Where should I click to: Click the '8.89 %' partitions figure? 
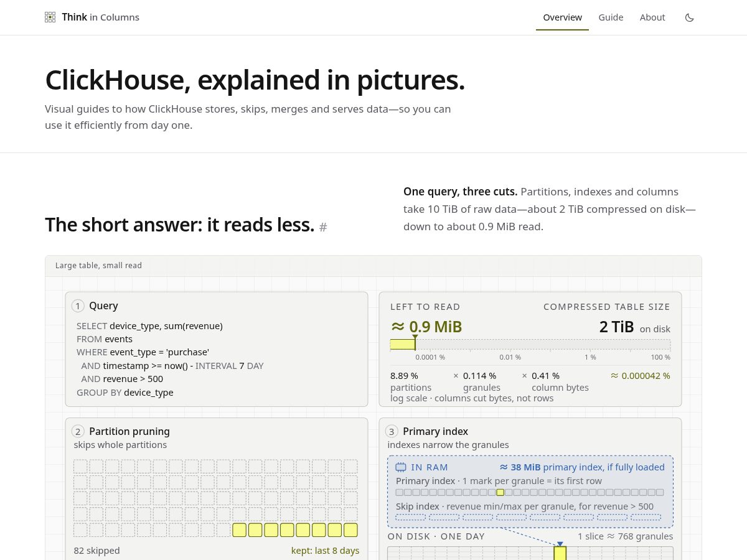click(404, 376)
